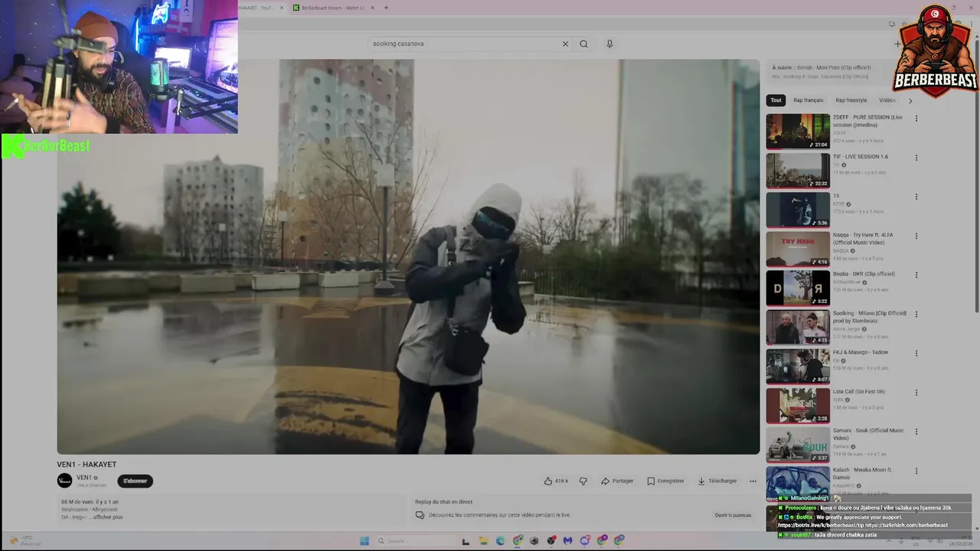Open options menu for Kalash Mwaka Moon
The image size is (980, 551).
(916, 471)
